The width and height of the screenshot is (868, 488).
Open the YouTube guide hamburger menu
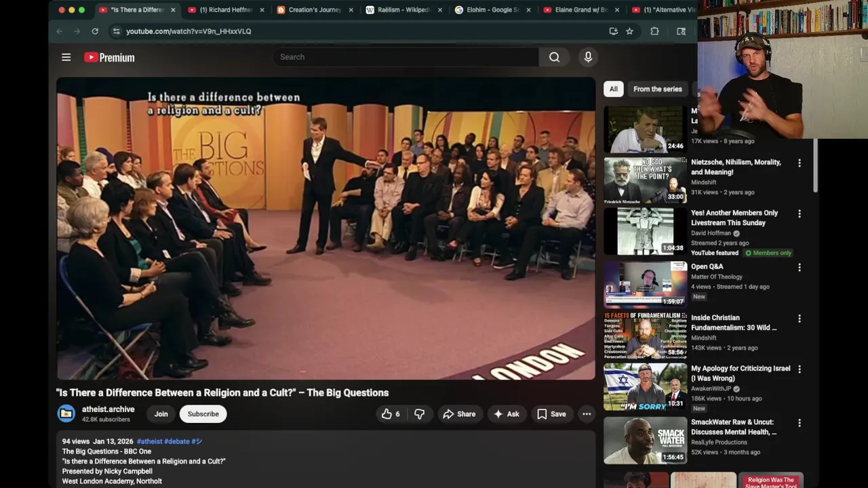pyautogui.click(x=66, y=58)
